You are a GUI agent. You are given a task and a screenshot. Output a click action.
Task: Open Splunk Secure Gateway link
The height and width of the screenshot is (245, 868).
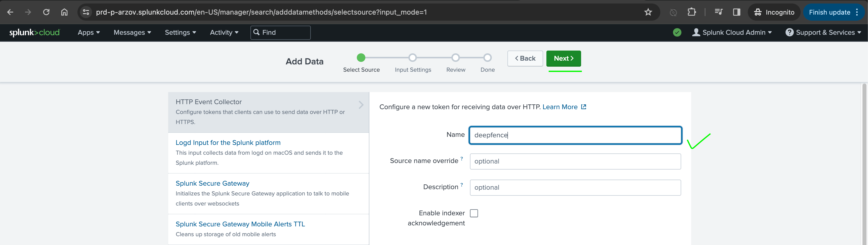(212, 184)
